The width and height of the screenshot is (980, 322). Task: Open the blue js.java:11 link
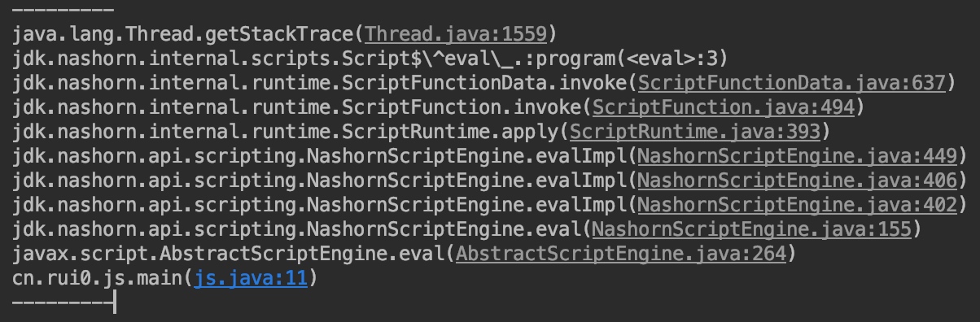[x=250, y=278]
